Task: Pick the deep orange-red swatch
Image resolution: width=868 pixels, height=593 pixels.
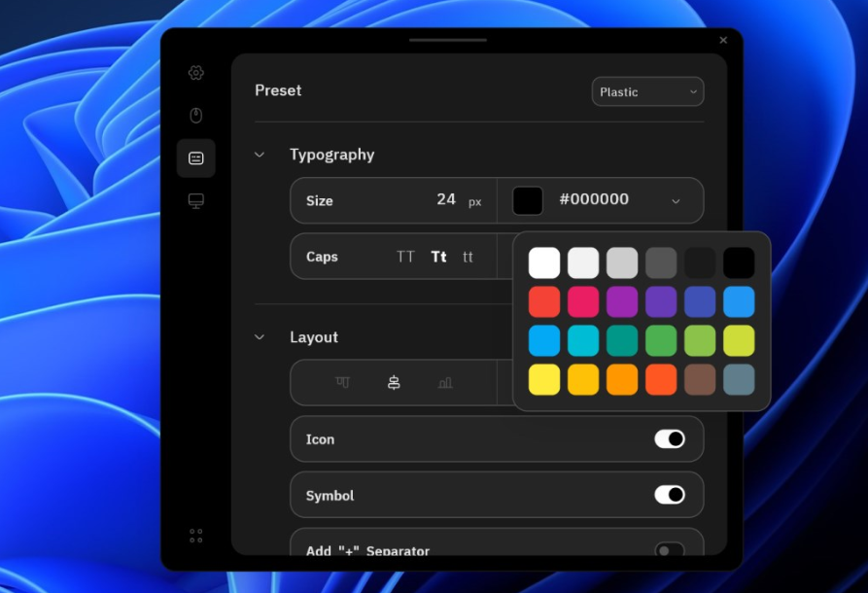Action: [661, 379]
